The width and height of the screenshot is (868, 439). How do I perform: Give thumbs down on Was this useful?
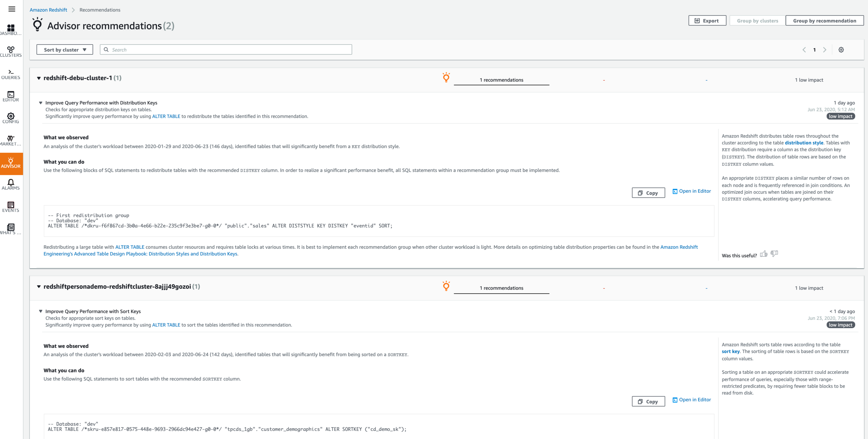pos(774,254)
